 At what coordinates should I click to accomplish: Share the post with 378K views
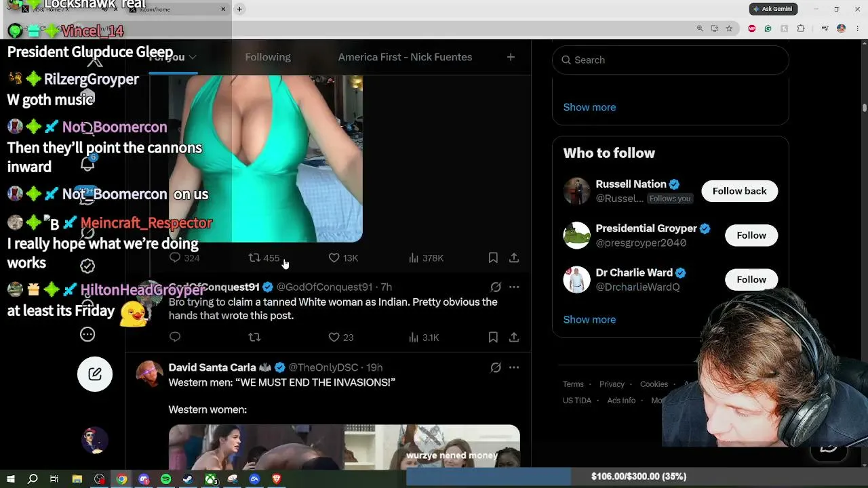514,258
